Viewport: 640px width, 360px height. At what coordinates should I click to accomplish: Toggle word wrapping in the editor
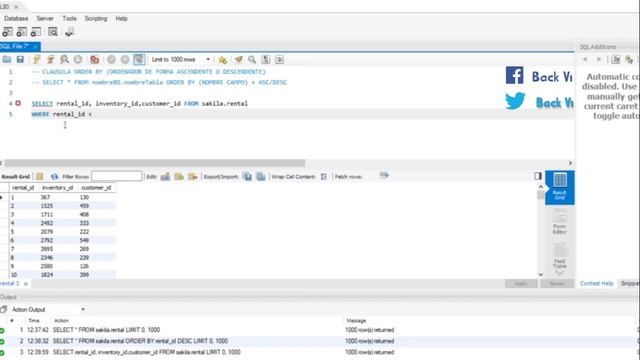pyautogui.click(x=280, y=60)
